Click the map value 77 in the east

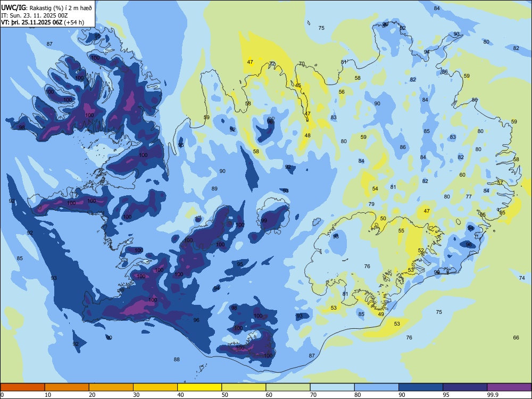point(469,196)
